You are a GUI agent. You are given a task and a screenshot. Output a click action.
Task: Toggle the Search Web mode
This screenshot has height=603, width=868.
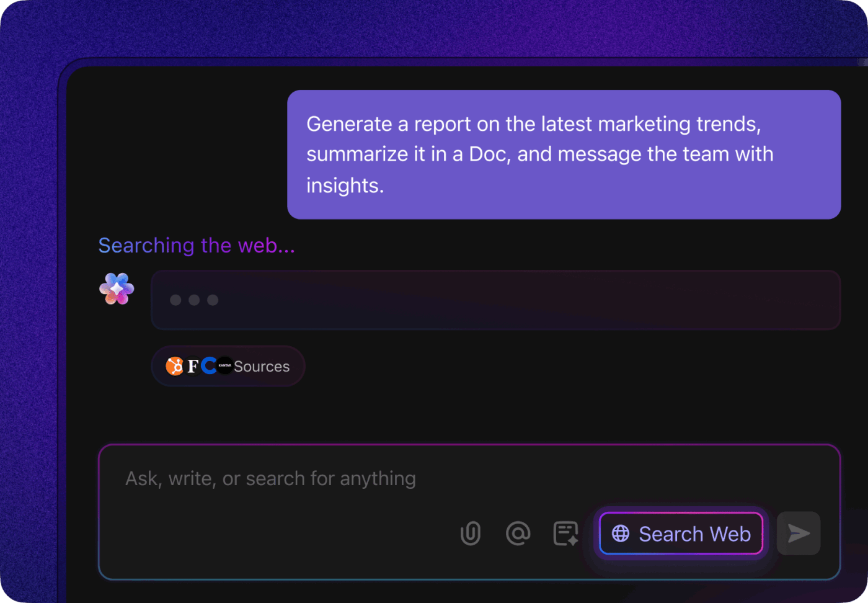pyautogui.click(x=681, y=534)
